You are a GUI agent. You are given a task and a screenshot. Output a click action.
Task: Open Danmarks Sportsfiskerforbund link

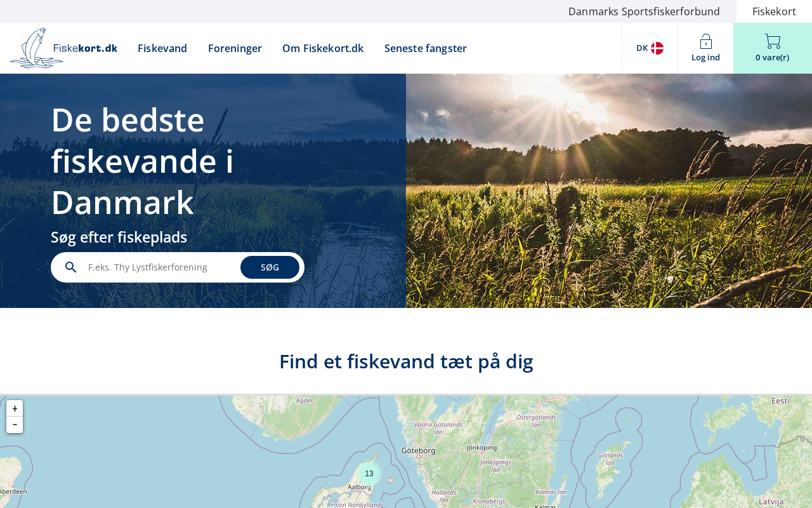tap(644, 11)
